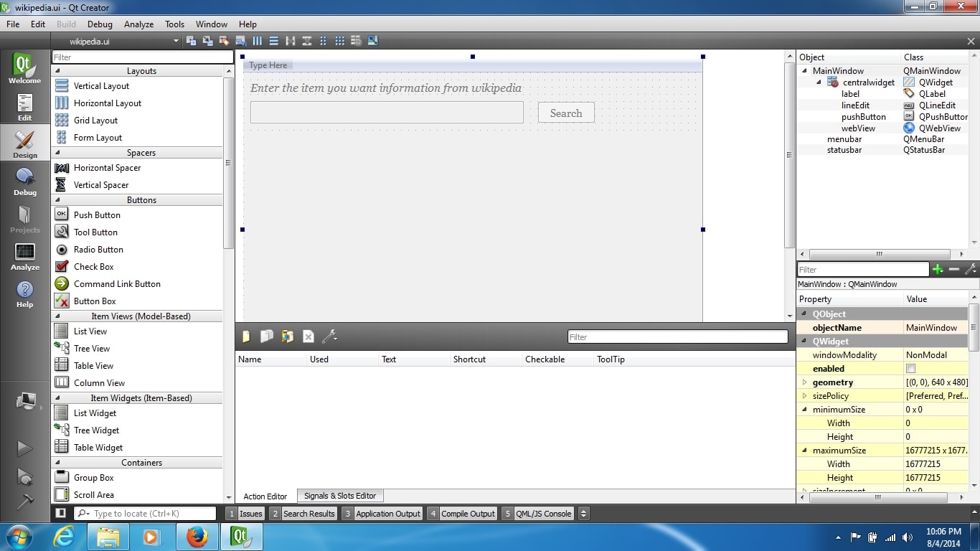Select the Action Editor tab

click(x=265, y=496)
